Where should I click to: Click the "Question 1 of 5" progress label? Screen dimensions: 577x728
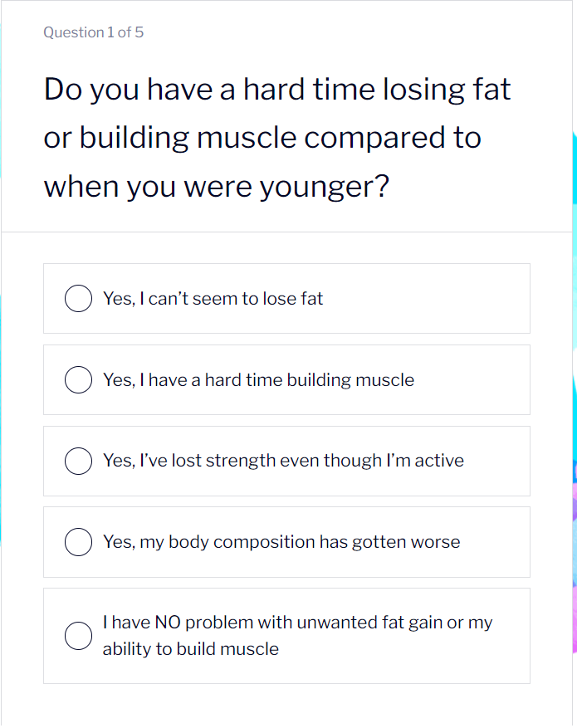[x=94, y=32]
